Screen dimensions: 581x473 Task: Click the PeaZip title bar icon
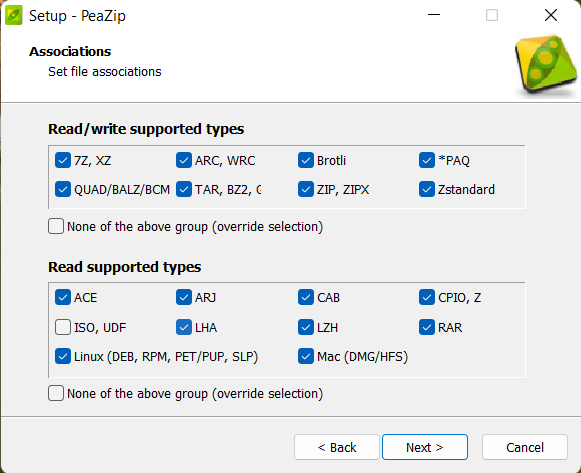pos(14,16)
